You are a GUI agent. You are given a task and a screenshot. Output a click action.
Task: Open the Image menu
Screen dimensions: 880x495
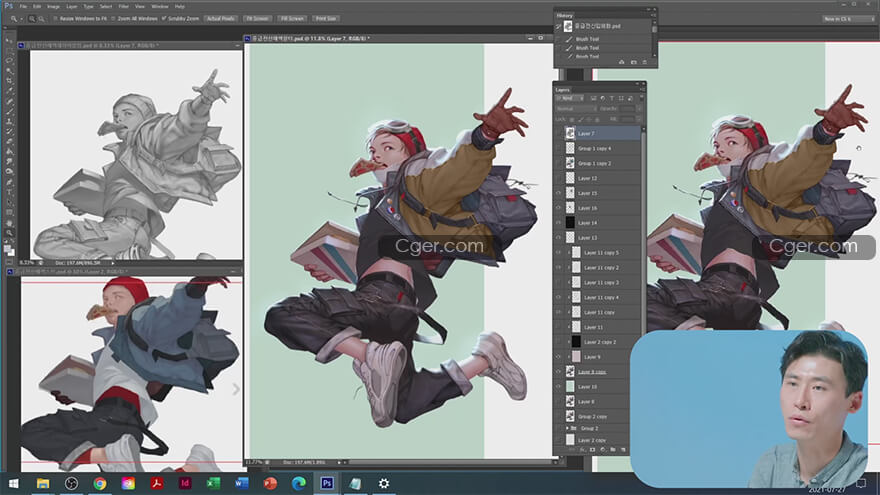point(53,6)
